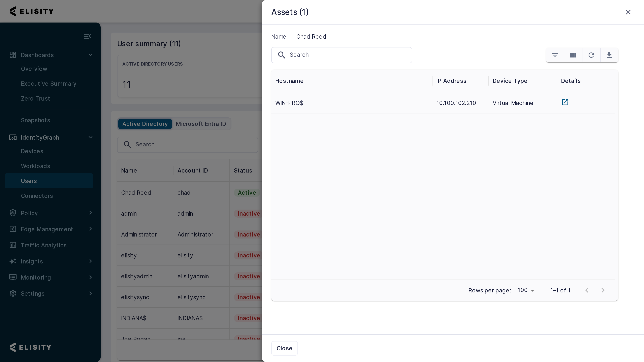Click the Close button at panel bottom
644x362 pixels.
pyautogui.click(x=284, y=348)
